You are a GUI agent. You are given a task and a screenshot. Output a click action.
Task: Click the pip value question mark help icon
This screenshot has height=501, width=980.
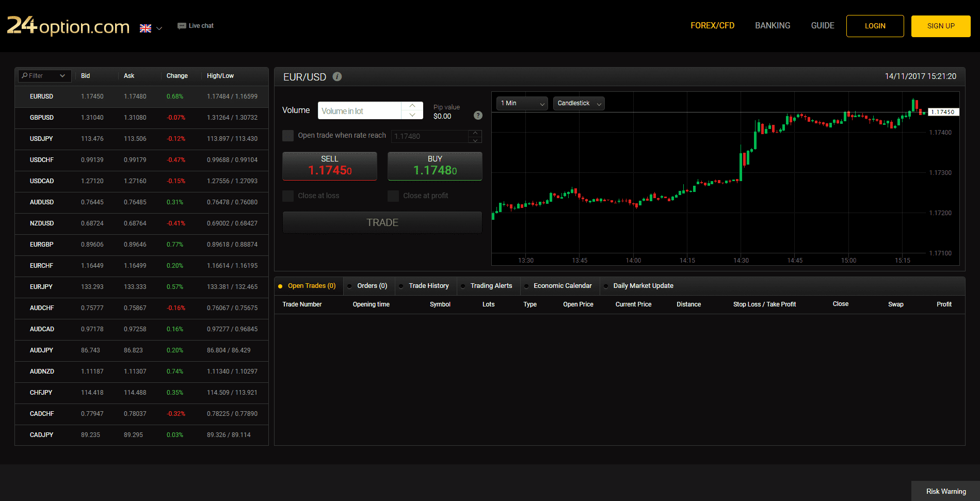478,116
